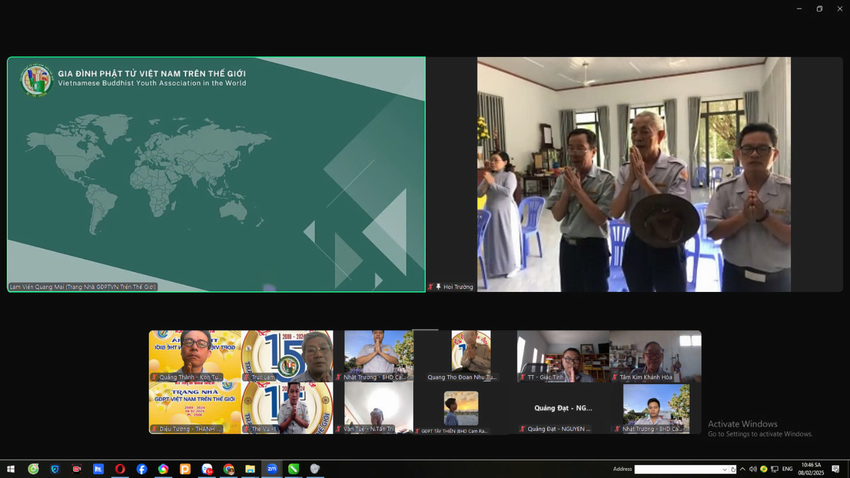Open File Explorer from the taskbar
850x478 pixels.
(x=250, y=469)
